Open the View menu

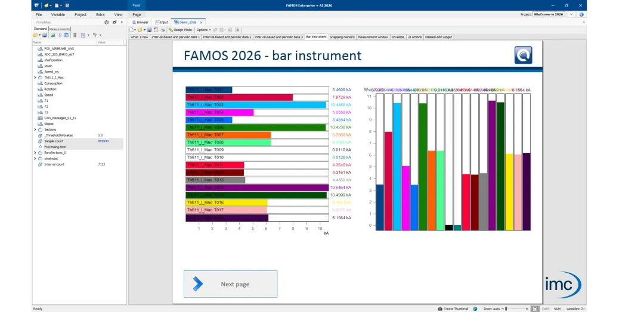118,14
